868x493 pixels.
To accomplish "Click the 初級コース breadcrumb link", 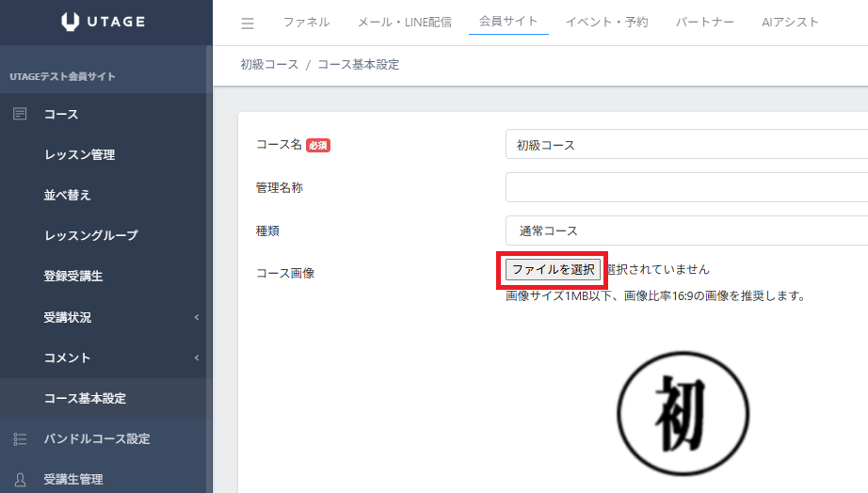I will (x=269, y=65).
